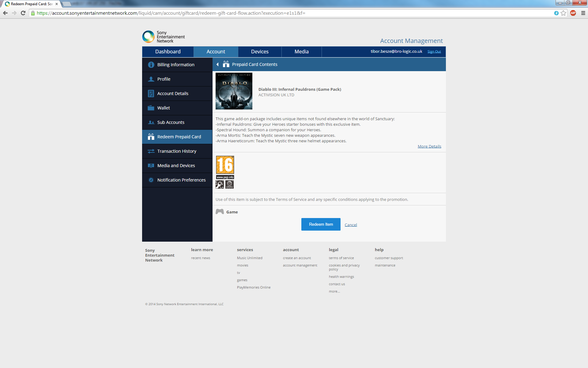Open recent news footer link

pyautogui.click(x=201, y=258)
